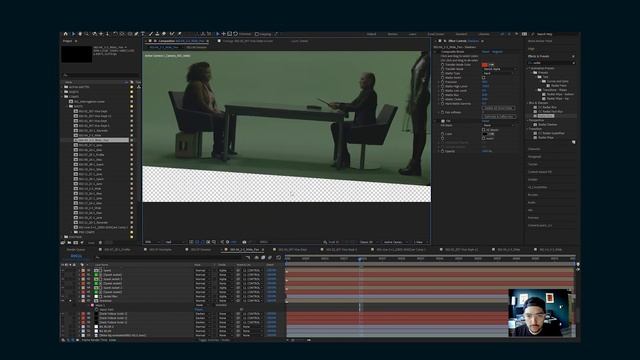Toggle the All Masks checkbox
Image resolution: width=640 pixels, height=360 pixels.
(484, 130)
